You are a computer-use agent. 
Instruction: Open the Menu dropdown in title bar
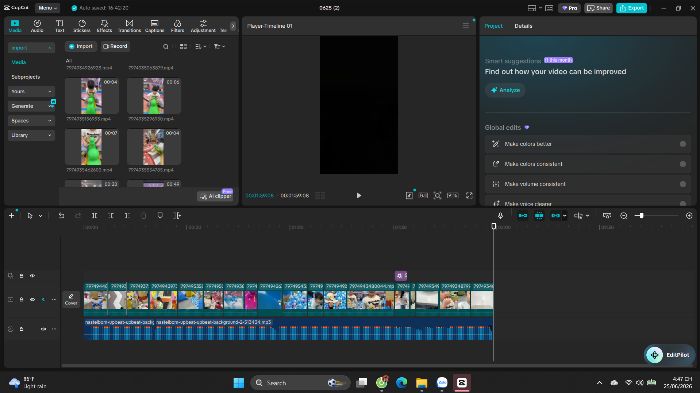click(x=47, y=8)
